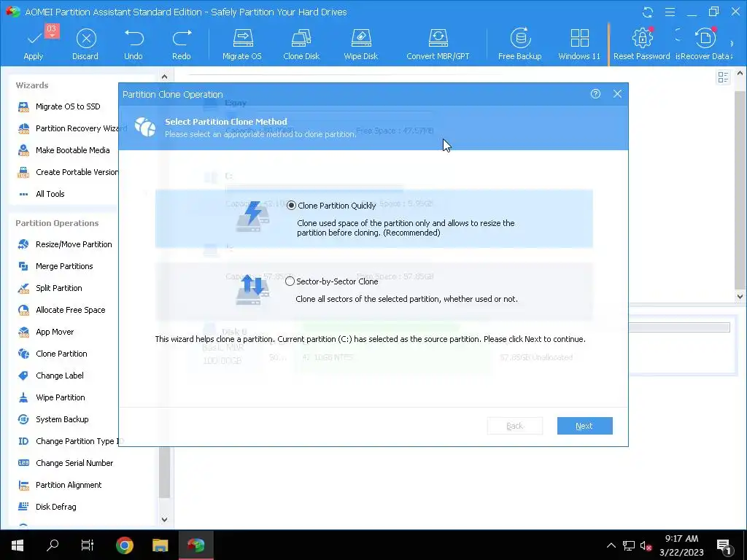Screen dimensions: 747x560
Task: Click the Change Serial Number icon
Action: click(23, 463)
